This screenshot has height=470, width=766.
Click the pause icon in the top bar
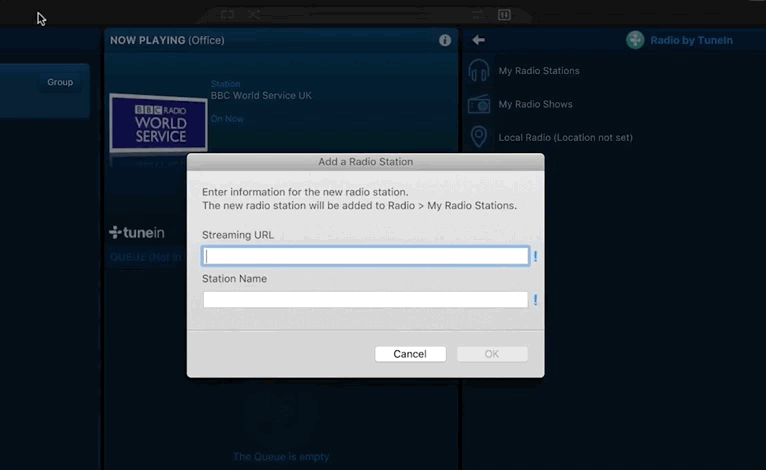pos(504,15)
